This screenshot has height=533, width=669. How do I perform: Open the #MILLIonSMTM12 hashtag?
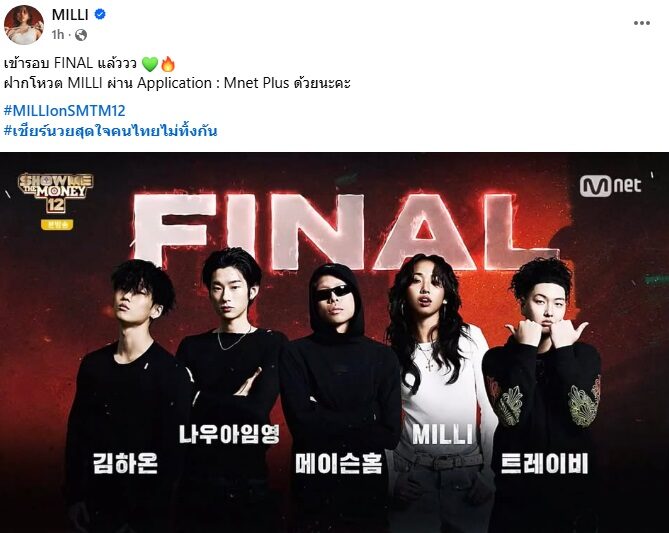point(64,111)
